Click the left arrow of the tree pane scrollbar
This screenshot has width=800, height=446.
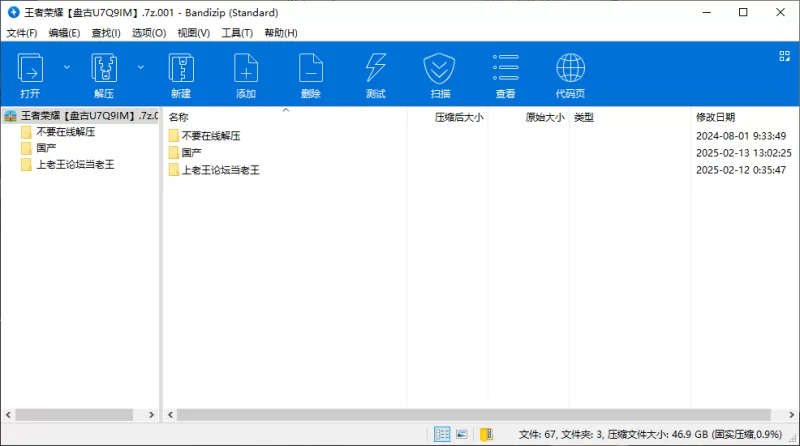click(x=8, y=415)
